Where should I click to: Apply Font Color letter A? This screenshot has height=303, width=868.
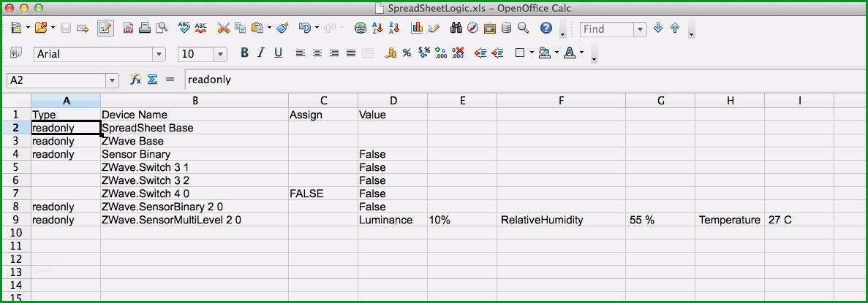(x=569, y=53)
